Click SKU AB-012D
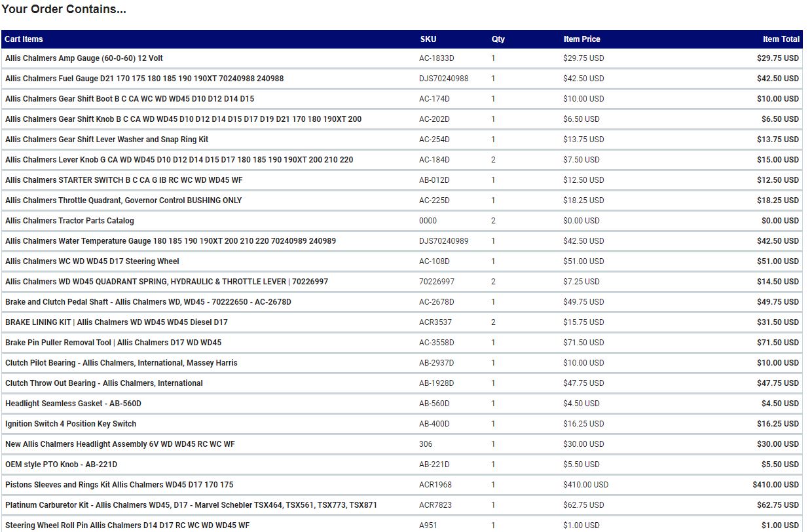 pyautogui.click(x=434, y=180)
